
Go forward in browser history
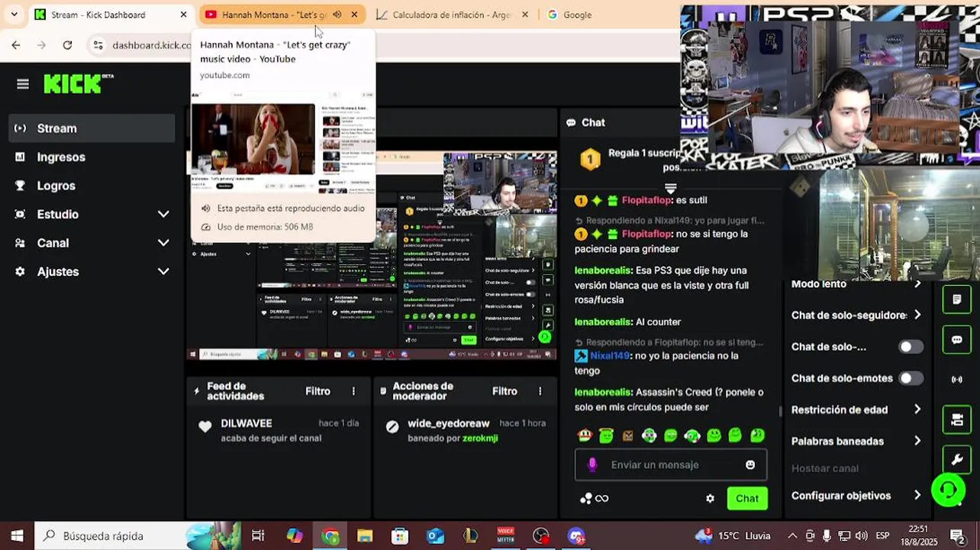pyautogui.click(x=42, y=45)
